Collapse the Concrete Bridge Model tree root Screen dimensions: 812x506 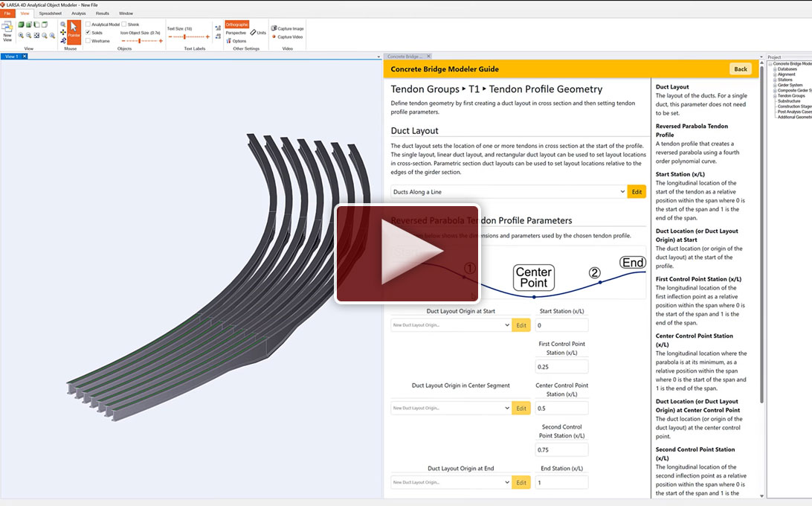click(x=770, y=64)
